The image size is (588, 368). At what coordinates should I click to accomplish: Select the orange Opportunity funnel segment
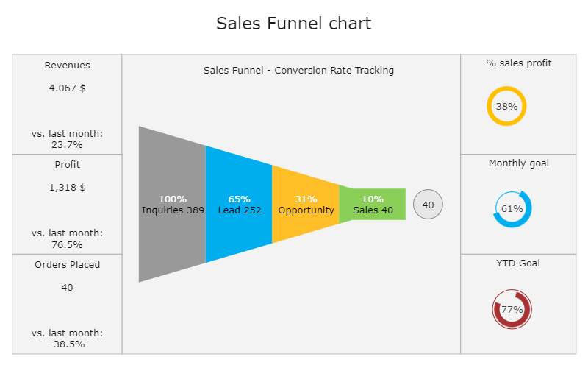click(306, 205)
